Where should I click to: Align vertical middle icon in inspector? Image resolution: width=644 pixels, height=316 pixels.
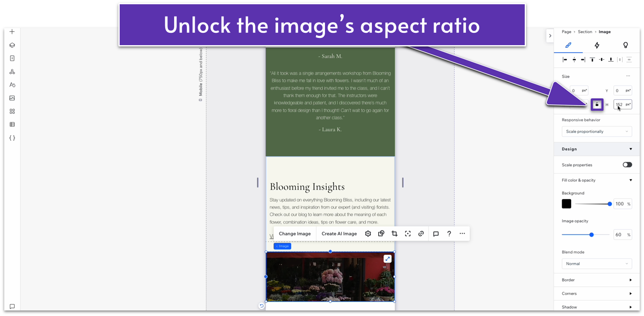coord(601,60)
